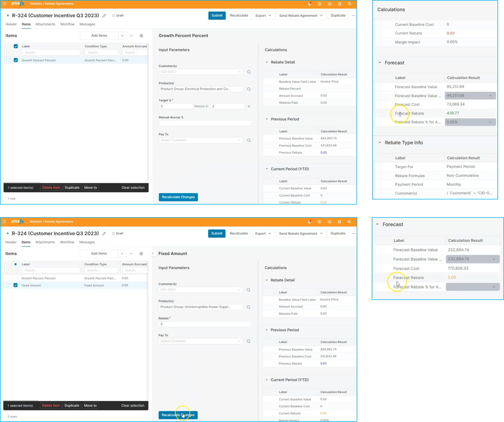Open the database icon in upper window header
Image resolution: width=504 pixels, height=422 pixels.
click(339, 4)
